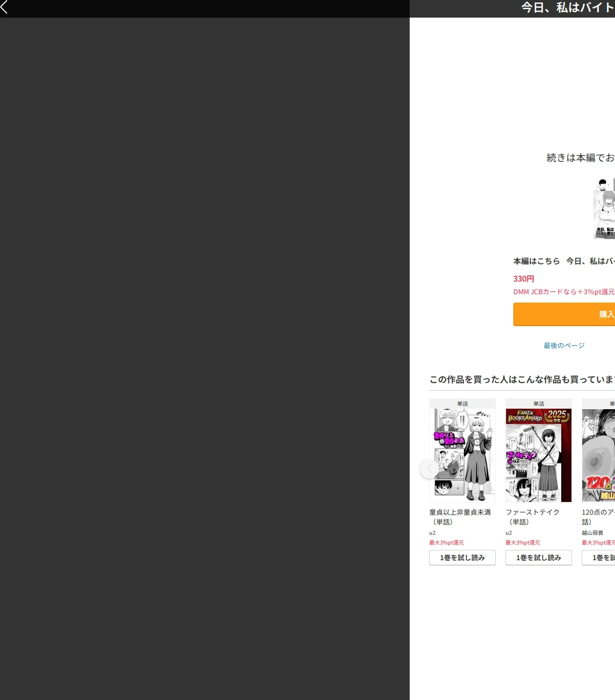The width and height of the screenshot is (615, 700).
Task: Click 1巻を試し読み under ファーストテイク
Action: click(539, 558)
